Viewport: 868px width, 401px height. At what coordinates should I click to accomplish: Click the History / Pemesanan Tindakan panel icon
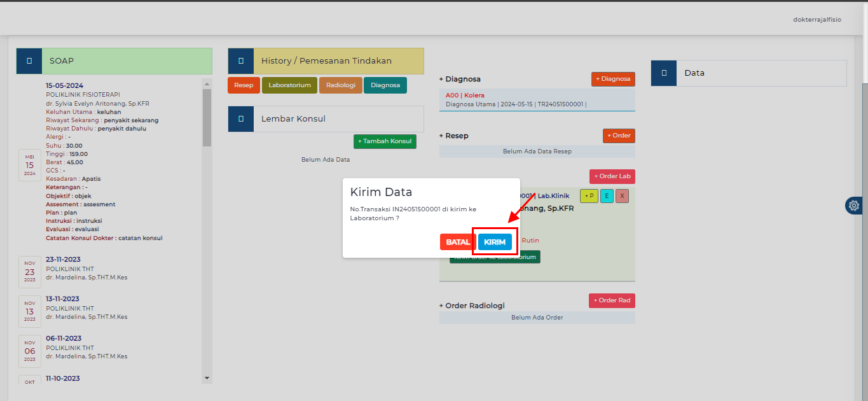coord(240,60)
